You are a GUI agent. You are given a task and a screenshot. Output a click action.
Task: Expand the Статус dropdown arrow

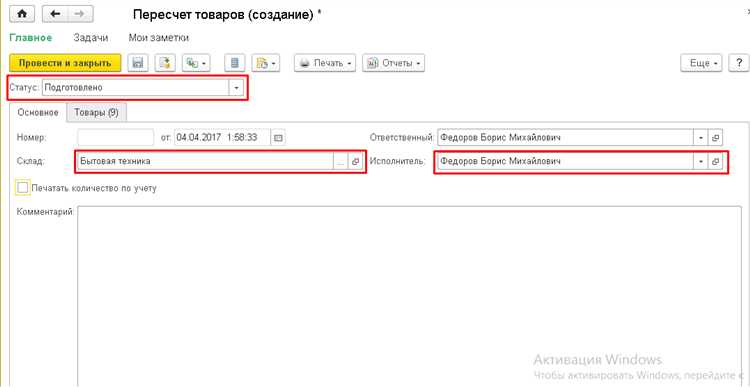tap(236, 88)
